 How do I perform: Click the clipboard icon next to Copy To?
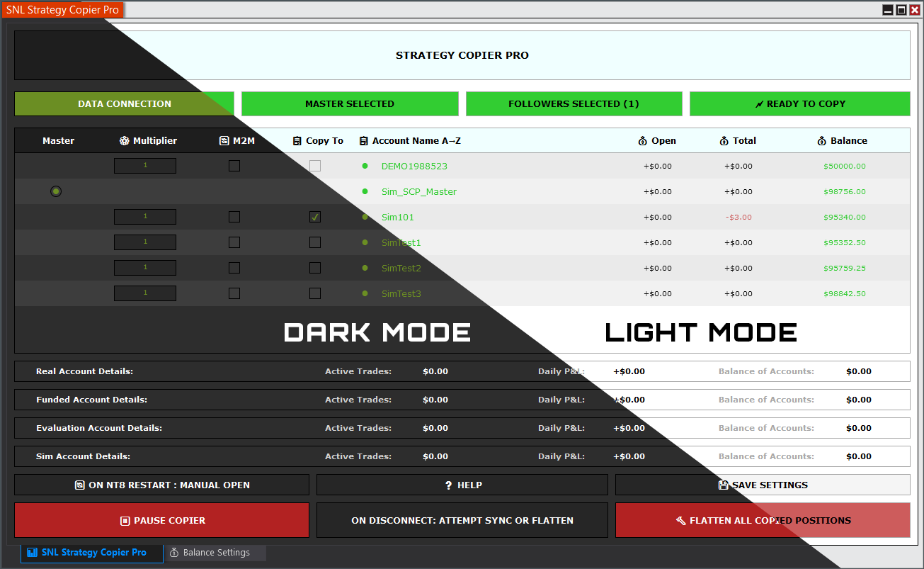click(297, 140)
